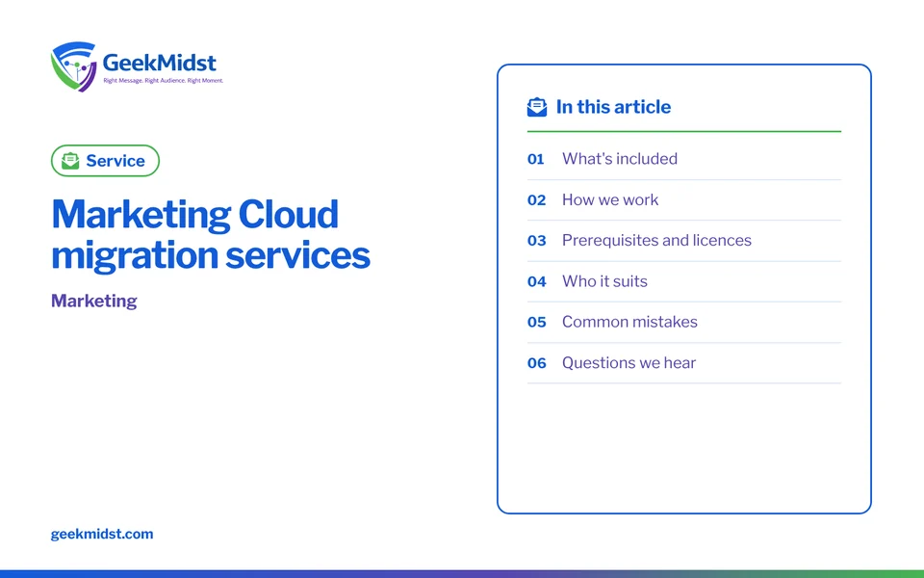The height and width of the screenshot is (578, 924).
Task: Jump to Prerequisites and licences
Action: (x=656, y=240)
